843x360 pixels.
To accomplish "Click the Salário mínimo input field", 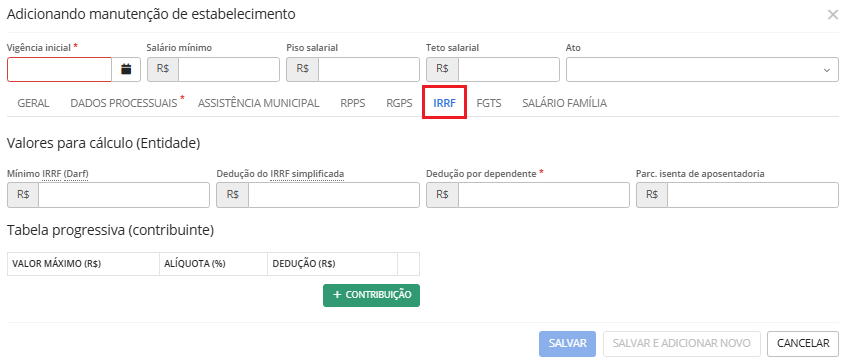I will click(x=229, y=69).
